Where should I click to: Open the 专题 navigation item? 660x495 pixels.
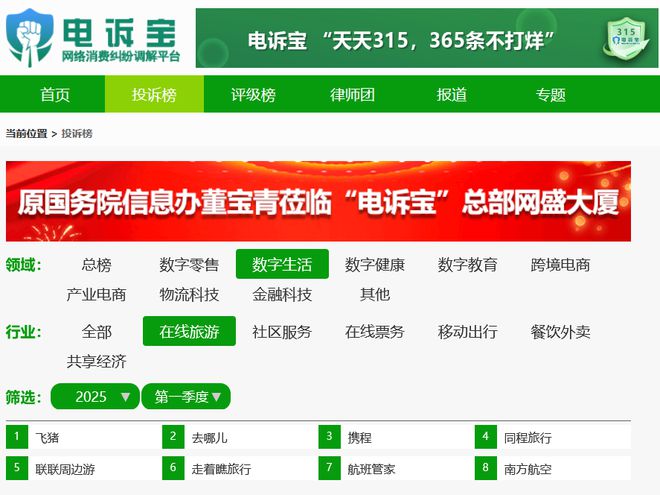click(x=551, y=94)
